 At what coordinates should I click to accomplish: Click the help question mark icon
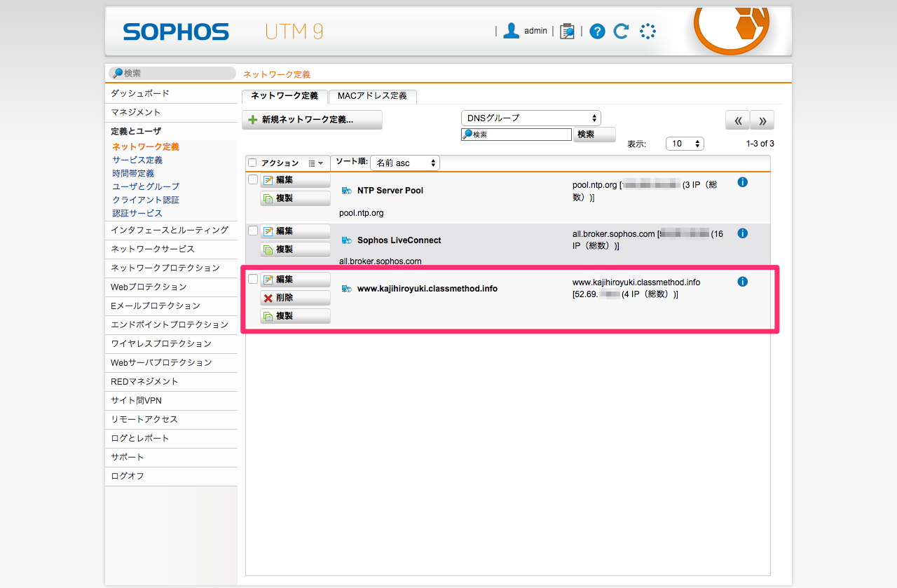tap(597, 31)
